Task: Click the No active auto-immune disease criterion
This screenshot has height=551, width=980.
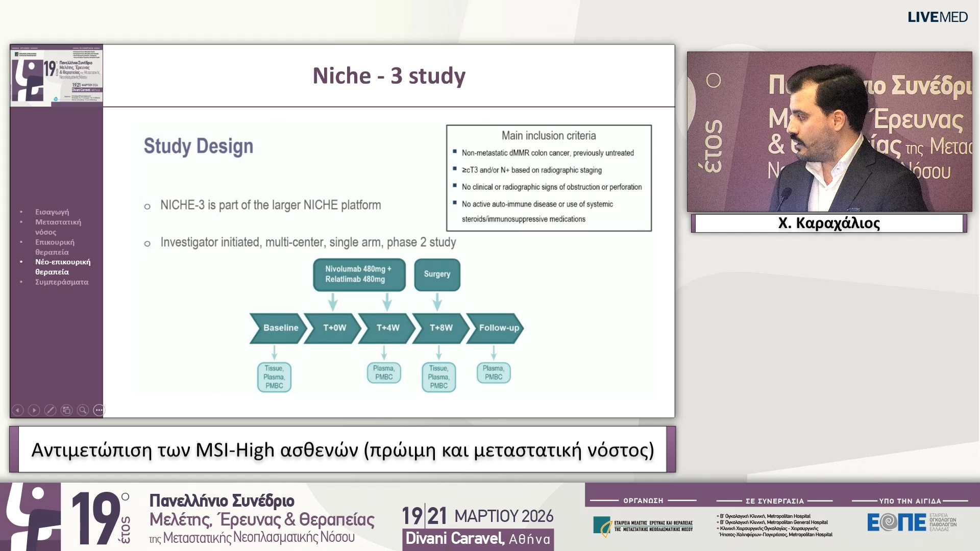Action: pos(537,211)
